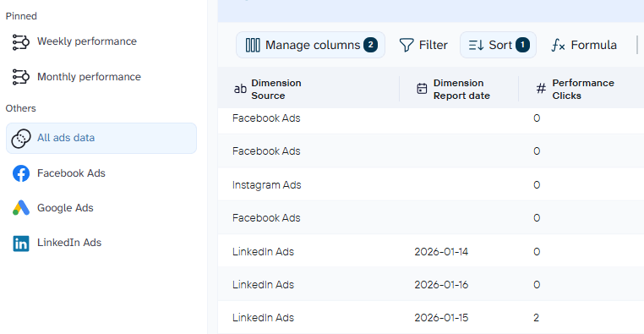The height and width of the screenshot is (334, 644).
Task: Click the Pinned section label
Action: [21, 16]
